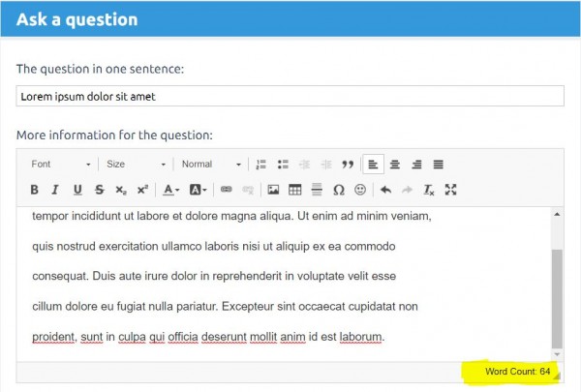Viewport: 581px width, 392px height.
Task: Apply block quote formatting
Action: 348,165
